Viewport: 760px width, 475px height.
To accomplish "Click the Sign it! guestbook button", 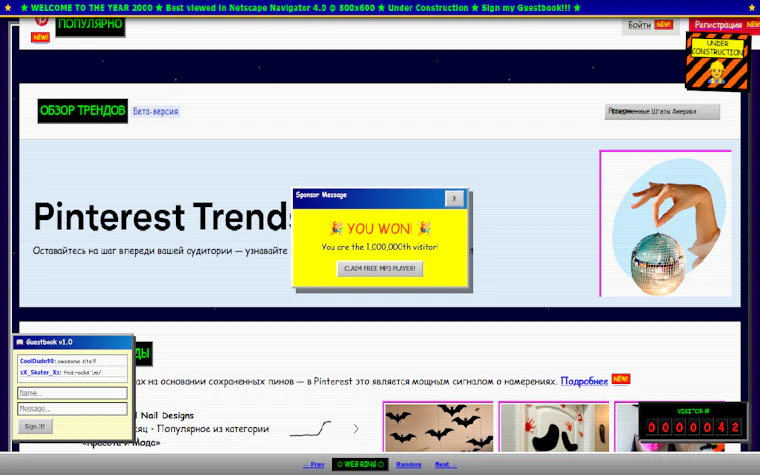I will [35, 427].
